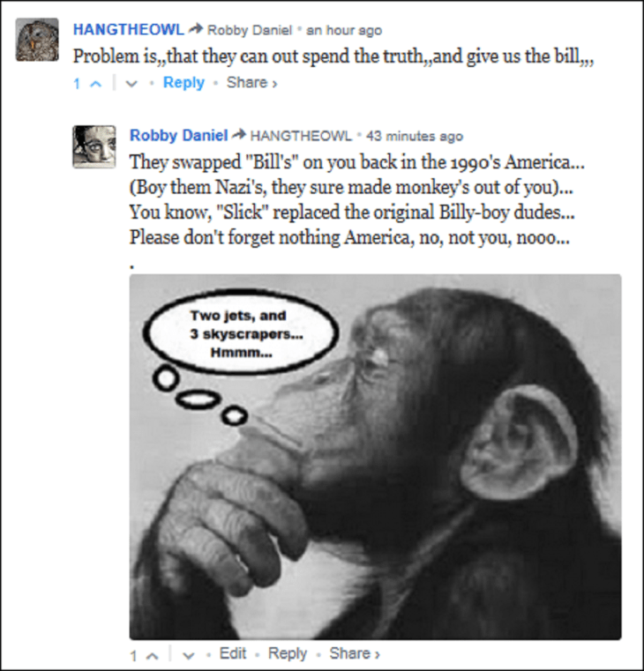Screen dimensions: 644x671
Task: Open HANGTHEOWL's owl avatar
Action: (x=37, y=40)
